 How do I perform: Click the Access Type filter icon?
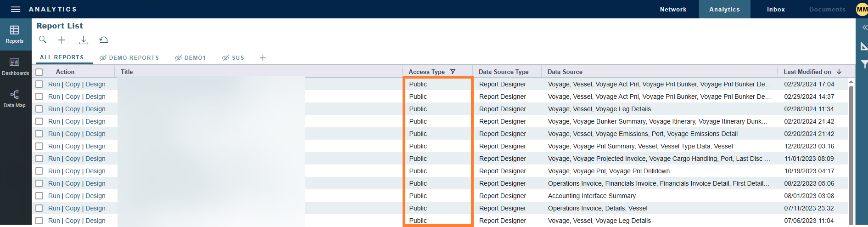(453, 72)
